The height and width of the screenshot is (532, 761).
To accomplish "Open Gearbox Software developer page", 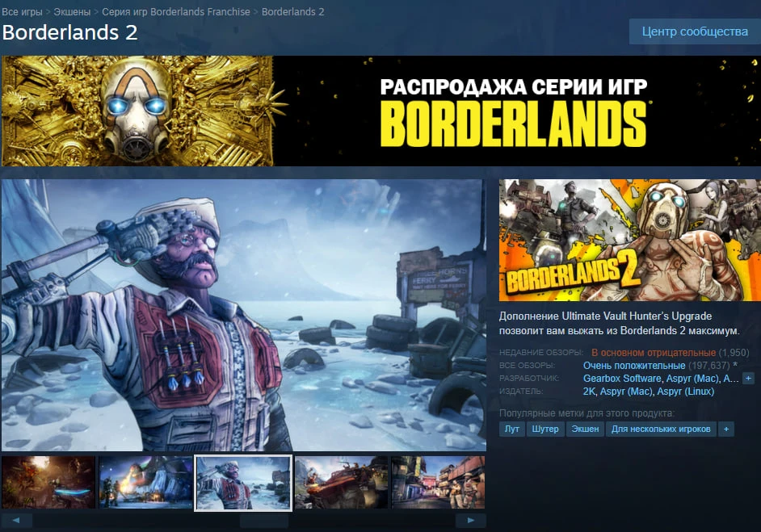I will [x=622, y=377].
